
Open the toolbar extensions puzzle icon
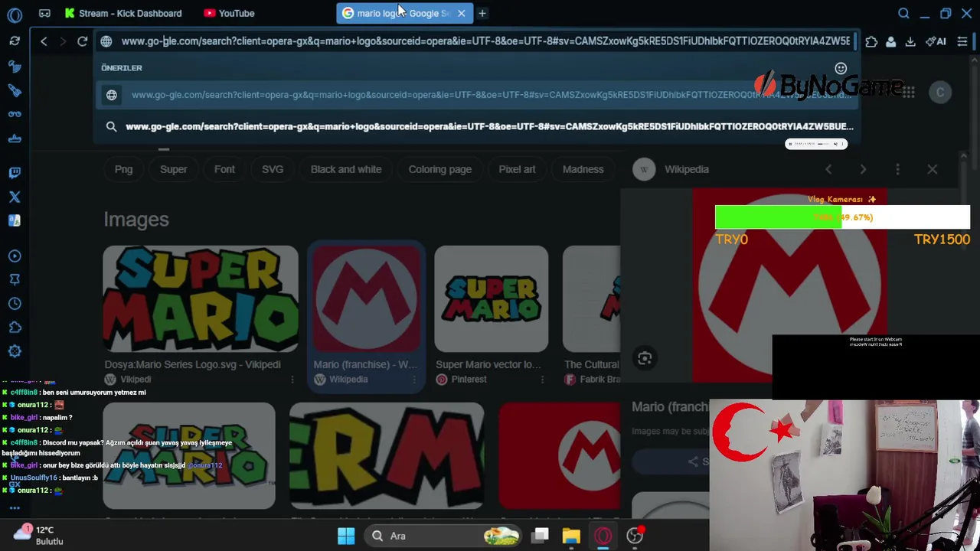tap(871, 42)
